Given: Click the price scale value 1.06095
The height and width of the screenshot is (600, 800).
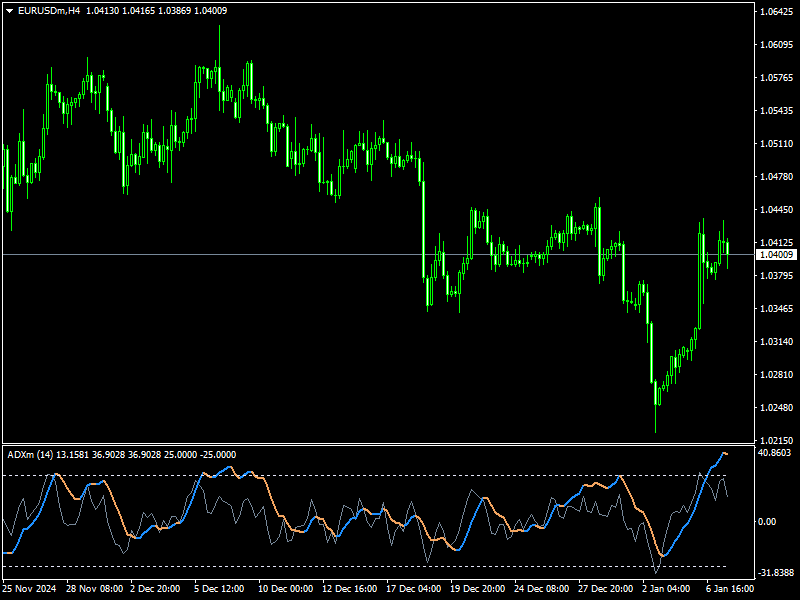Looking at the screenshot, I should (x=777, y=45).
